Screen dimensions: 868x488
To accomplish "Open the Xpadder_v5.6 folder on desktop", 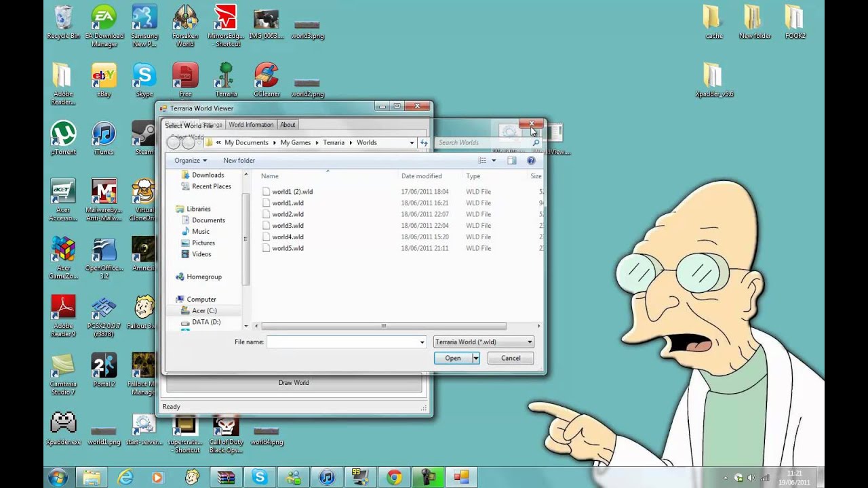I will click(x=714, y=80).
